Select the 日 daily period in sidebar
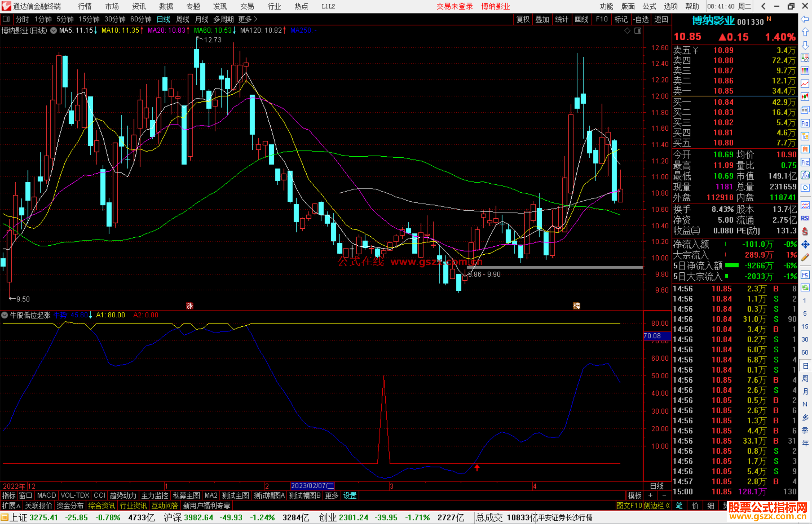812x524 pixels. pyautogui.click(x=805, y=365)
